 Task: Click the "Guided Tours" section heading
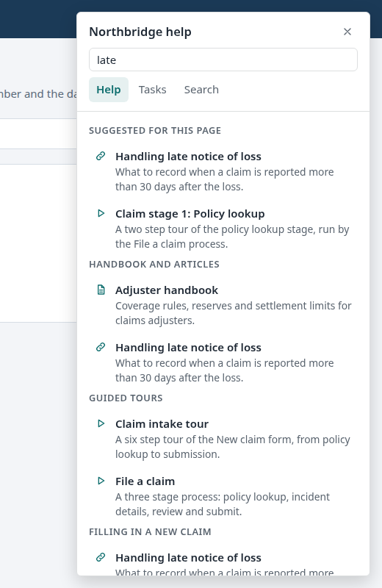click(x=126, y=398)
